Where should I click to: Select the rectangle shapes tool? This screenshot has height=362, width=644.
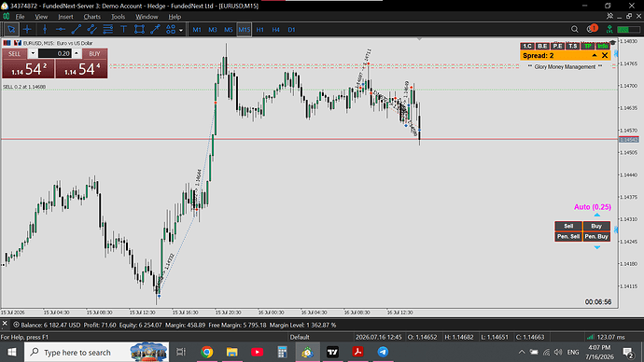point(139,30)
